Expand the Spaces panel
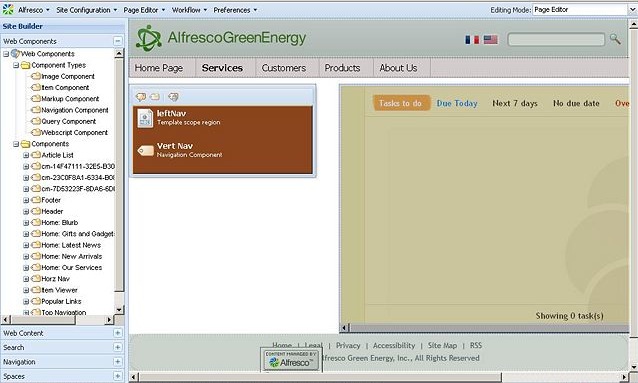This screenshot has width=638, height=383. (118, 376)
